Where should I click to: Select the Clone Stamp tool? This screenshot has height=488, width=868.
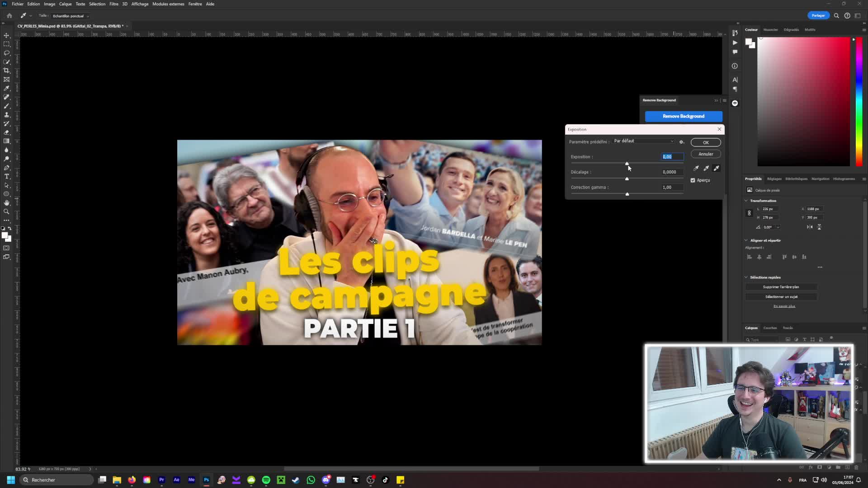pos(6,115)
